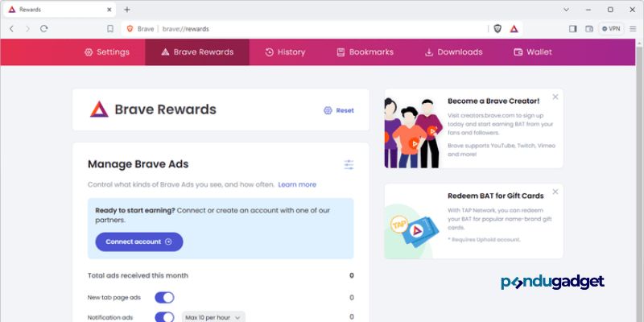Screen dimensions: 644x322
Task: Toggle the sidebar panel icon
Action: 572,29
